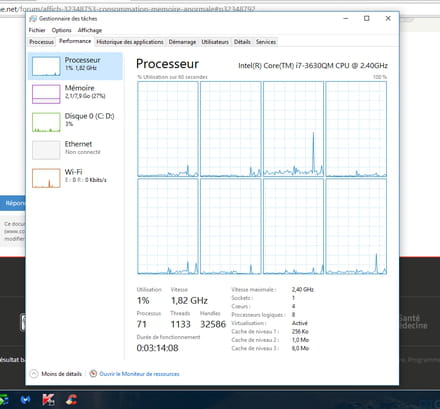The height and width of the screenshot is (409, 440).
Task: Maximize the Gestionnaire des tâches window
Action: 367,18
